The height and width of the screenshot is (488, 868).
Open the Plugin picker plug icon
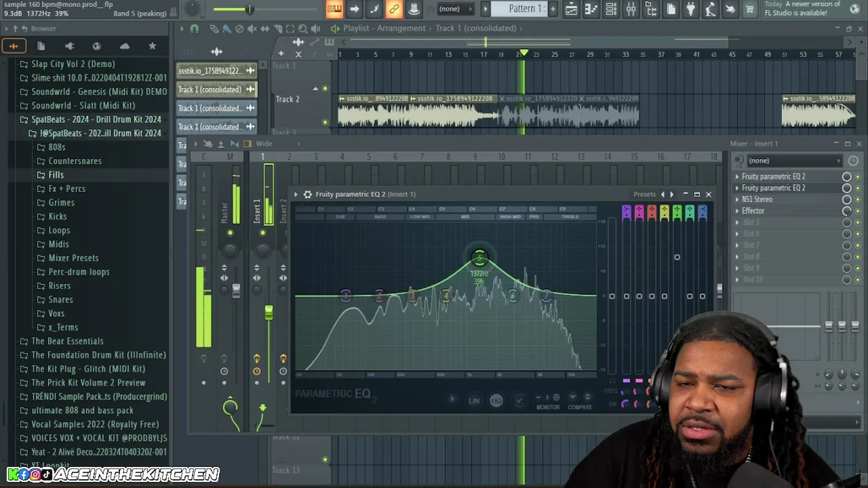tap(690, 9)
